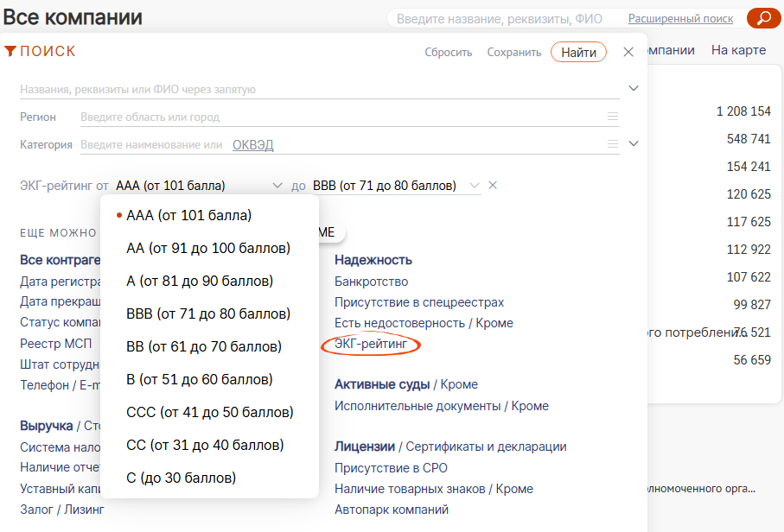784x532 pixels.
Task: Expand the names field chevron
Action: pos(634,88)
